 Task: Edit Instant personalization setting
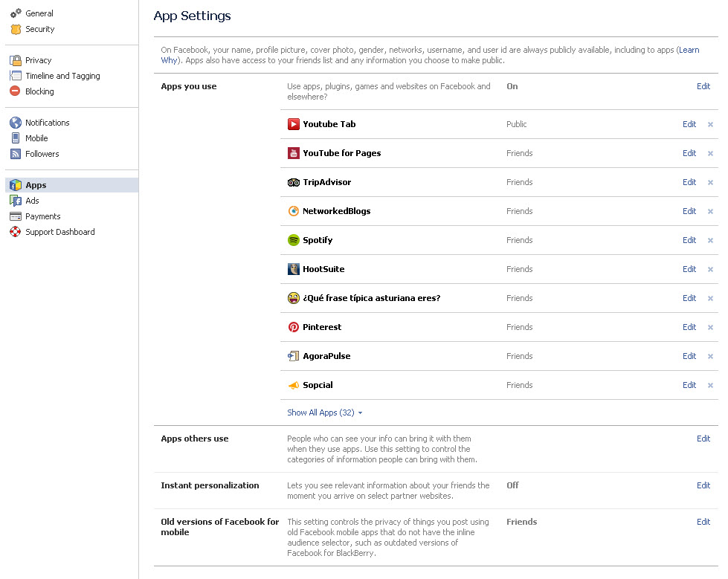(703, 485)
